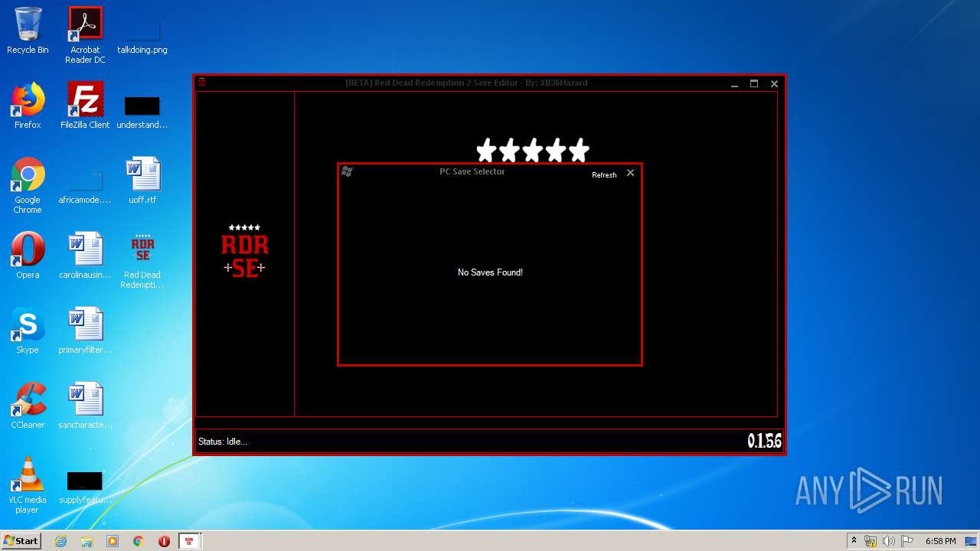
Task: Show hidden system tray icons
Action: [854, 541]
